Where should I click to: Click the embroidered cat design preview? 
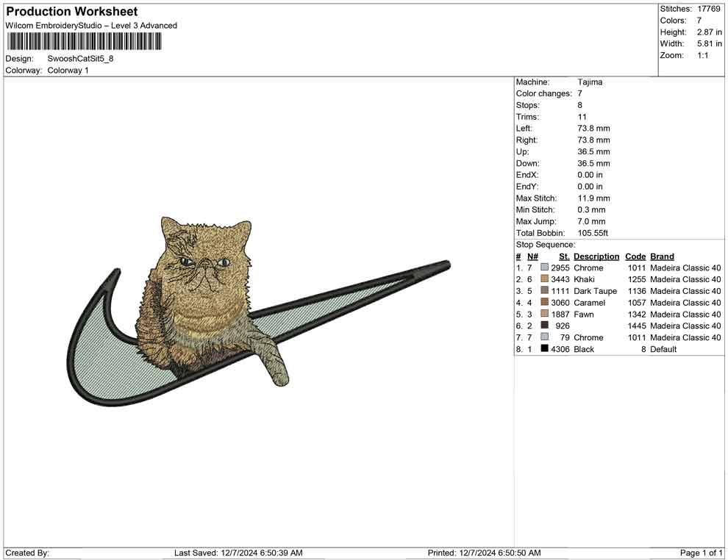pyautogui.click(x=258, y=311)
